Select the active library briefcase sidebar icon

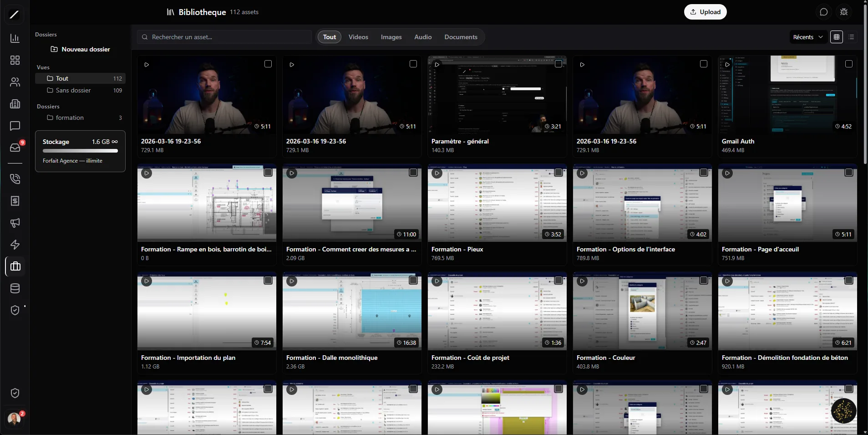[x=15, y=266]
